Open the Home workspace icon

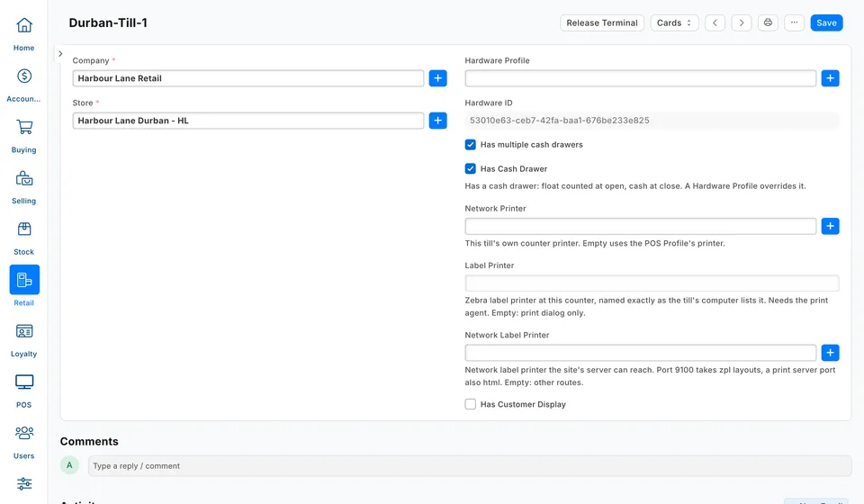[x=23, y=25]
